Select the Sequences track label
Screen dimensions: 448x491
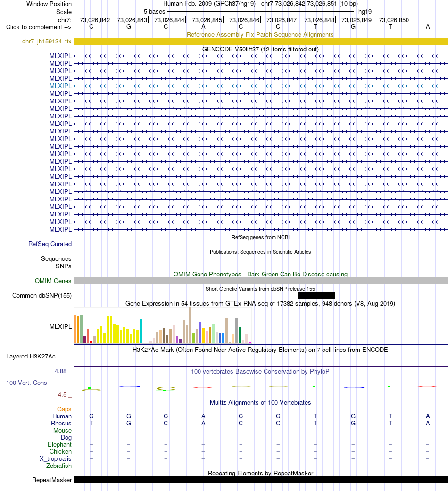click(x=56, y=258)
